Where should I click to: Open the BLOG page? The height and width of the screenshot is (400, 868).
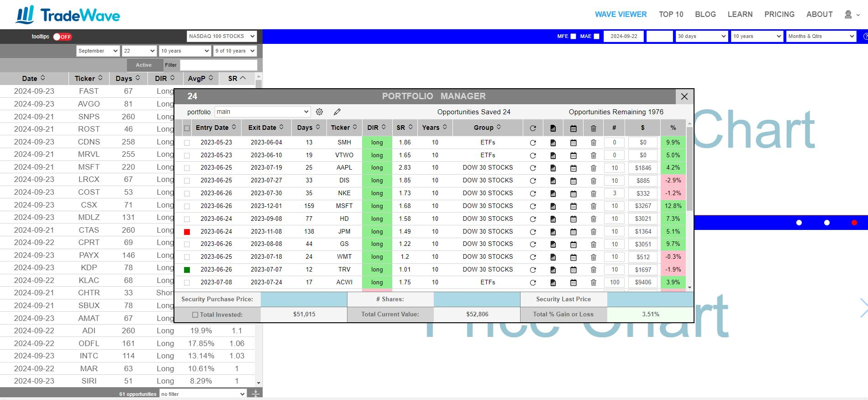[705, 15]
